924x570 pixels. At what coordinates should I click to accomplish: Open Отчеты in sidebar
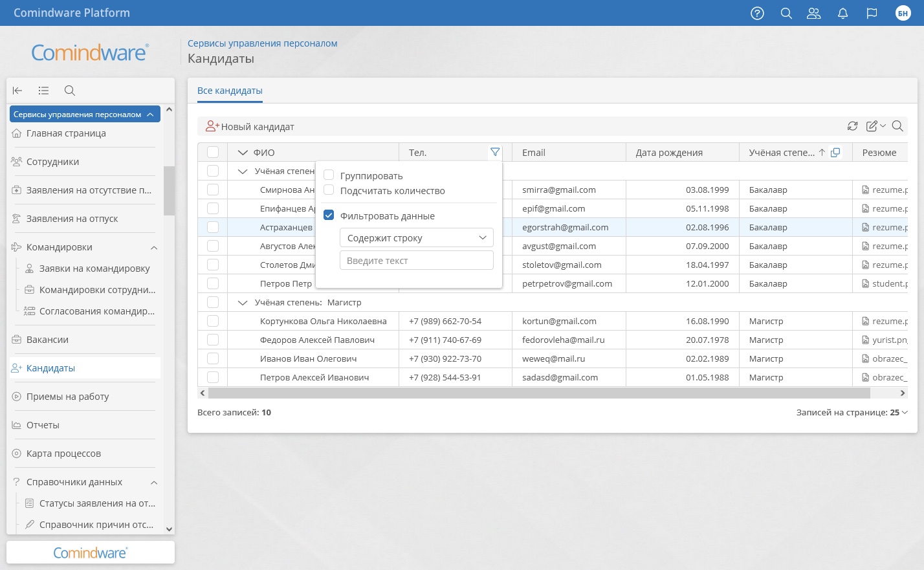click(x=43, y=425)
